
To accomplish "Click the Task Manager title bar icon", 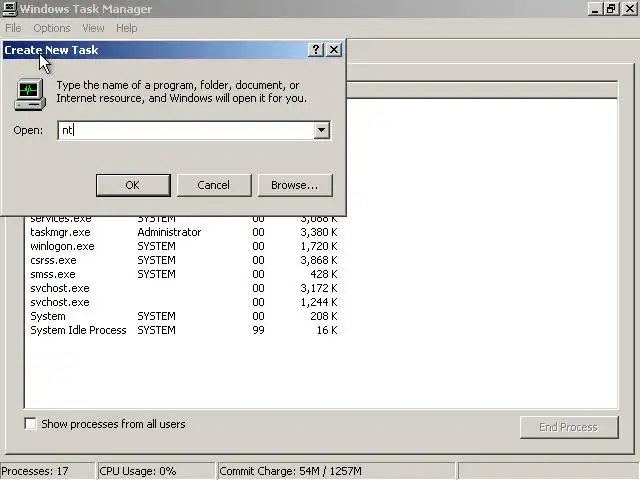I will (9, 9).
